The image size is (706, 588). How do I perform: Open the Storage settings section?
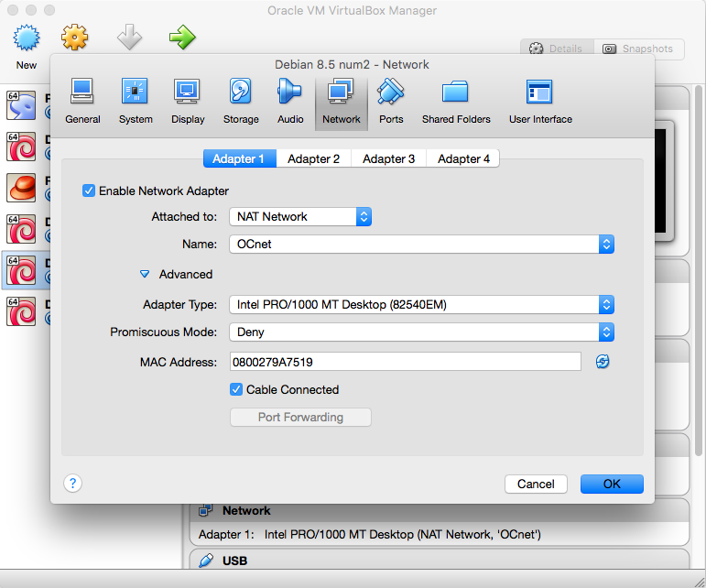[241, 102]
